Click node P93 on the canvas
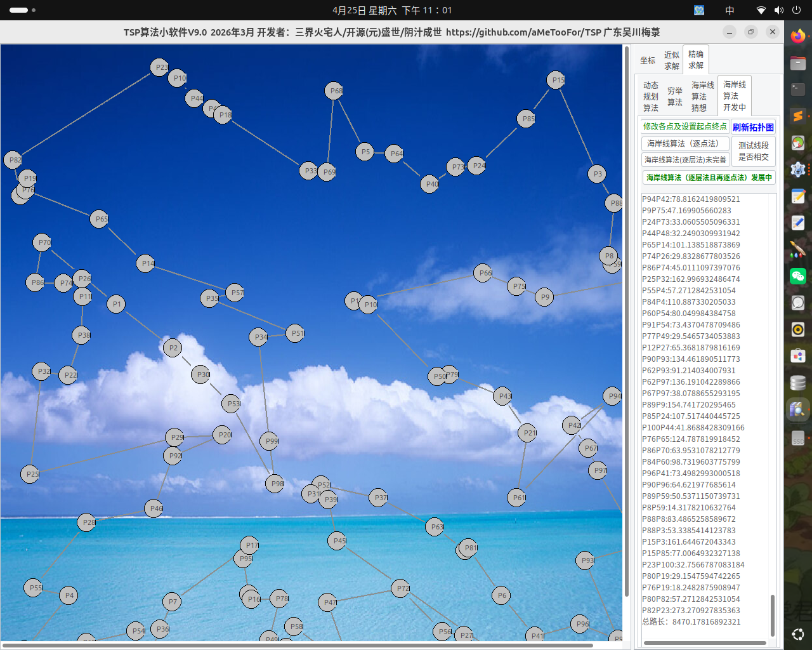812x650 pixels. (x=585, y=560)
